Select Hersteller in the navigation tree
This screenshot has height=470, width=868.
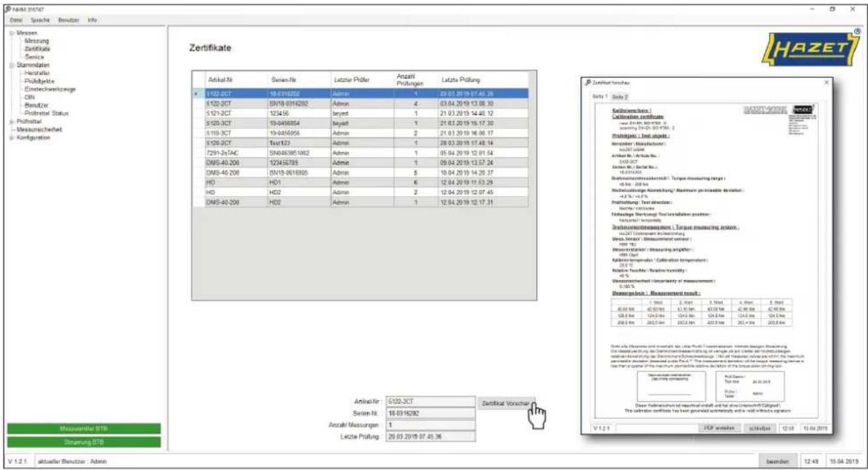click(x=37, y=73)
